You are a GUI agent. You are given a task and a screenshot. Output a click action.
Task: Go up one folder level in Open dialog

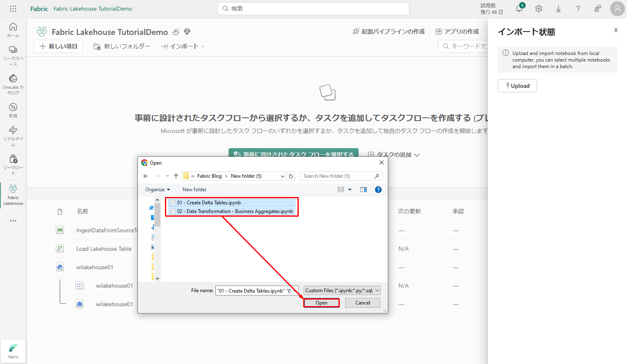(176, 176)
